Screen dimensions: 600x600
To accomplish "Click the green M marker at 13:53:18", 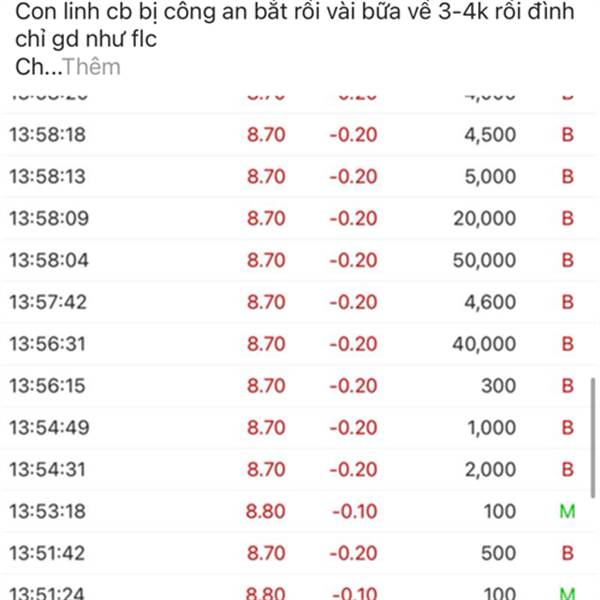I will coord(568,512).
